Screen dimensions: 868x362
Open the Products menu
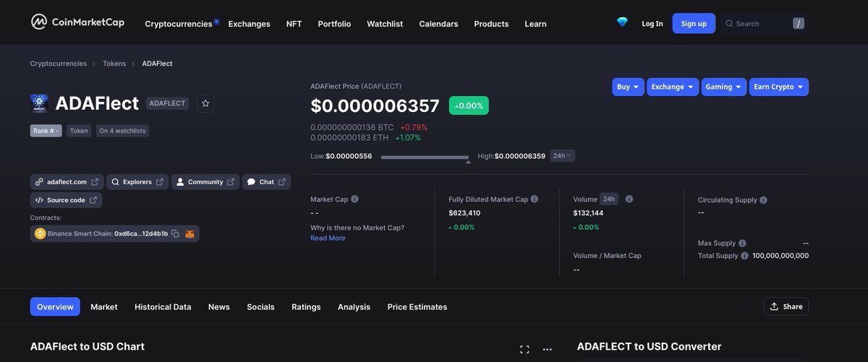pos(491,24)
